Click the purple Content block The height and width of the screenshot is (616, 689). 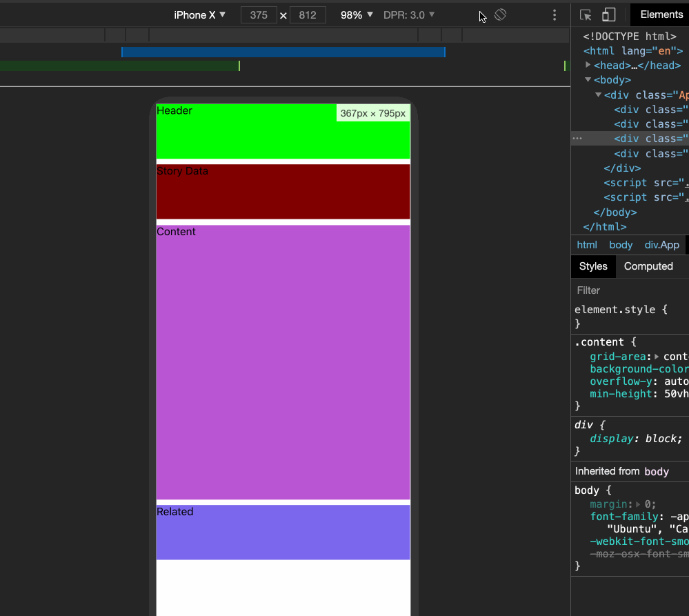pos(283,362)
